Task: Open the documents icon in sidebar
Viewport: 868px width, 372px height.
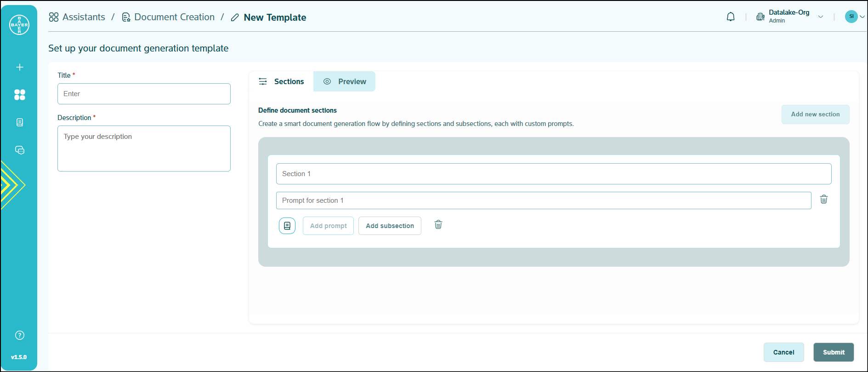Action: pos(19,122)
